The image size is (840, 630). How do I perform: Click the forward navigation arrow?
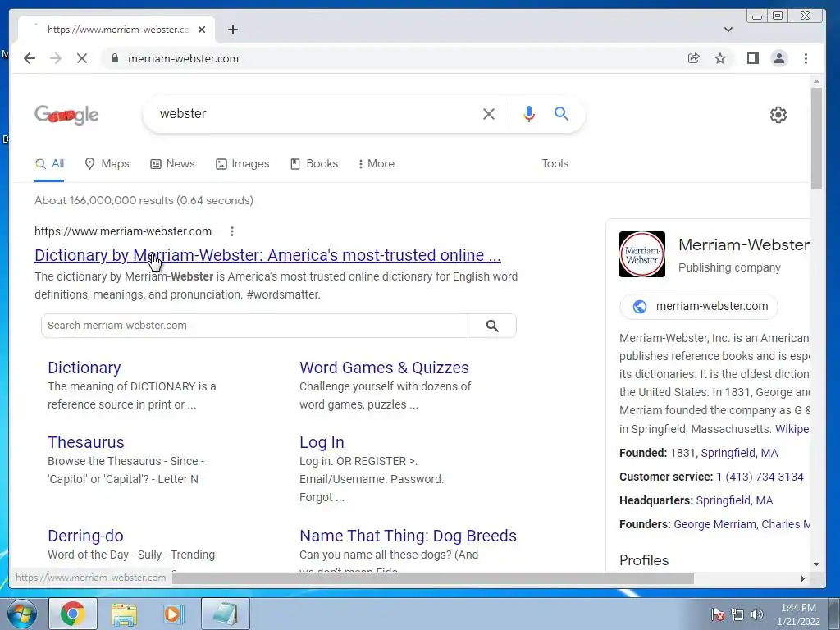(56, 58)
